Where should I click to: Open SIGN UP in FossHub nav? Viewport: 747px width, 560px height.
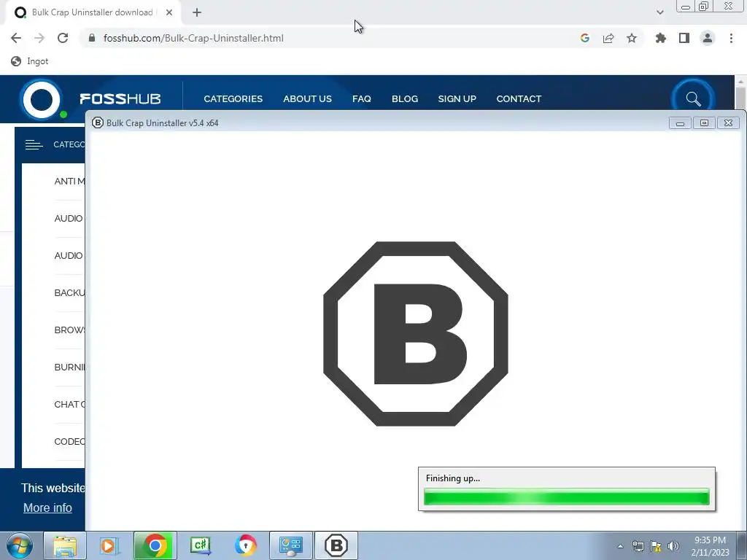[457, 98]
